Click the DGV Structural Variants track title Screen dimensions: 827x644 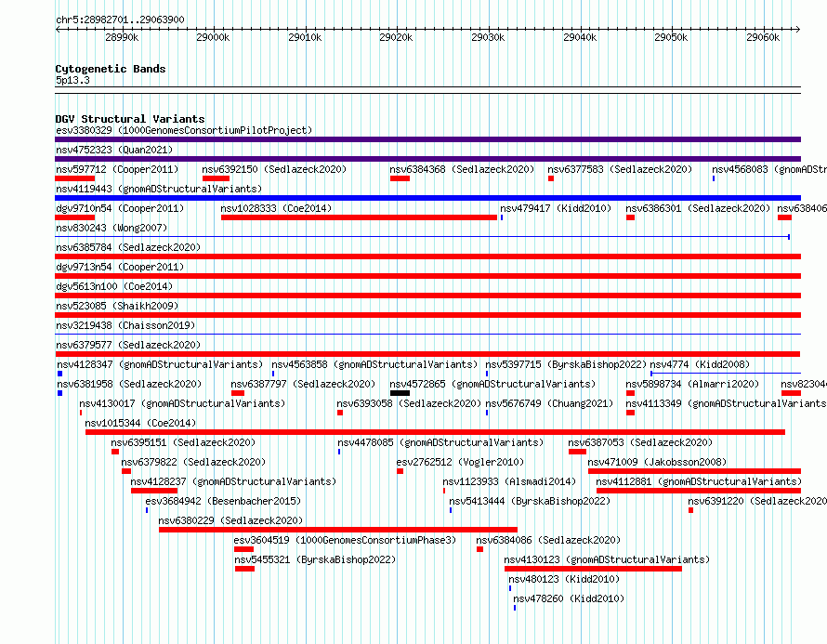point(130,119)
